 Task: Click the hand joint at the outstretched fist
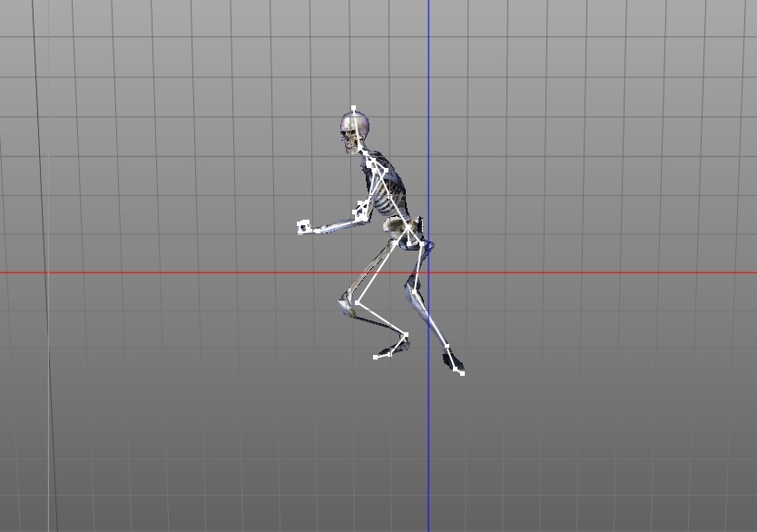point(303,227)
